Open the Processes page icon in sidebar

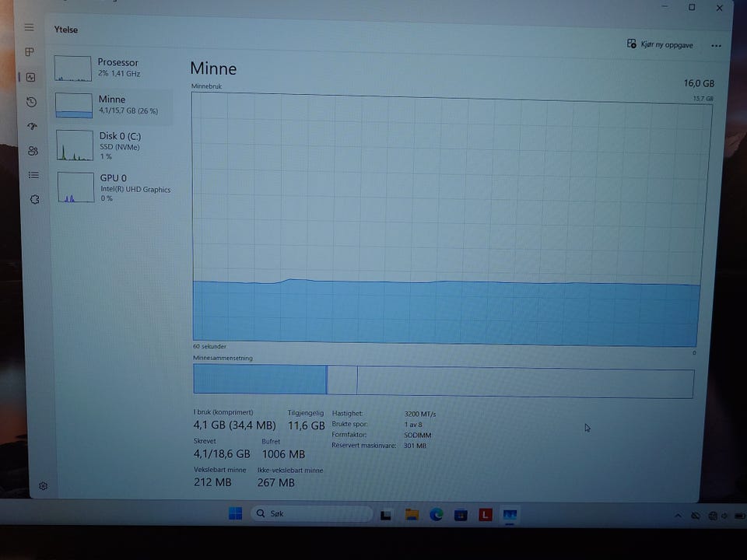point(30,51)
